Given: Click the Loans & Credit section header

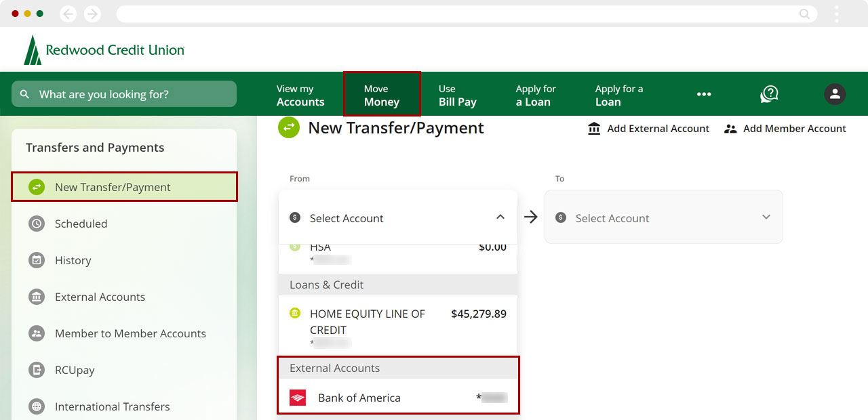Looking at the screenshot, I should [398, 285].
